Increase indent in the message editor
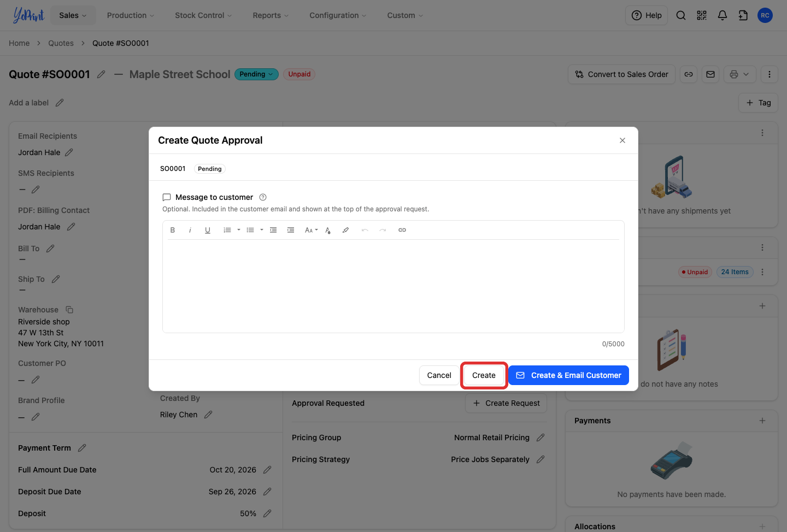 pyautogui.click(x=291, y=230)
